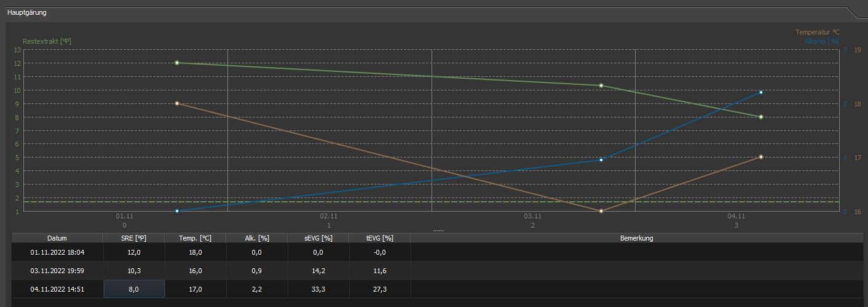Select the row dated 01.11.2022 18:04
868x307 pixels.
coord(57,252)
